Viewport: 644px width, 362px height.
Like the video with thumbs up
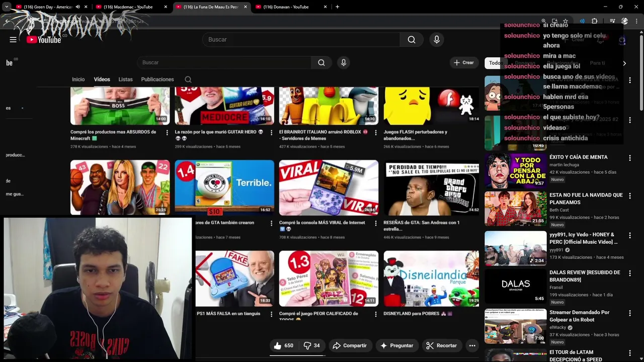[283, 345]
